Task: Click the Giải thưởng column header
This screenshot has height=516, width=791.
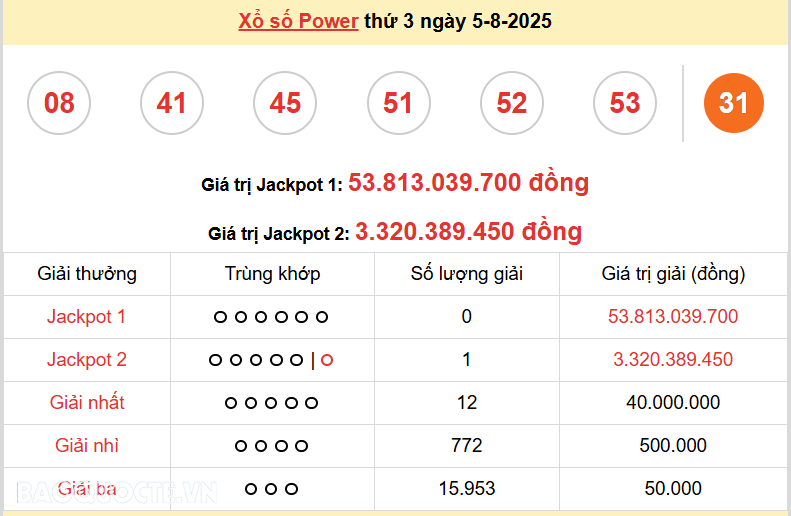Action: pos(87,274)
